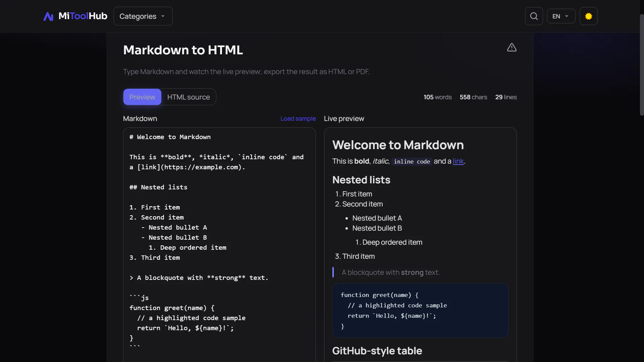Open the search icon in header

pos(534,16)
